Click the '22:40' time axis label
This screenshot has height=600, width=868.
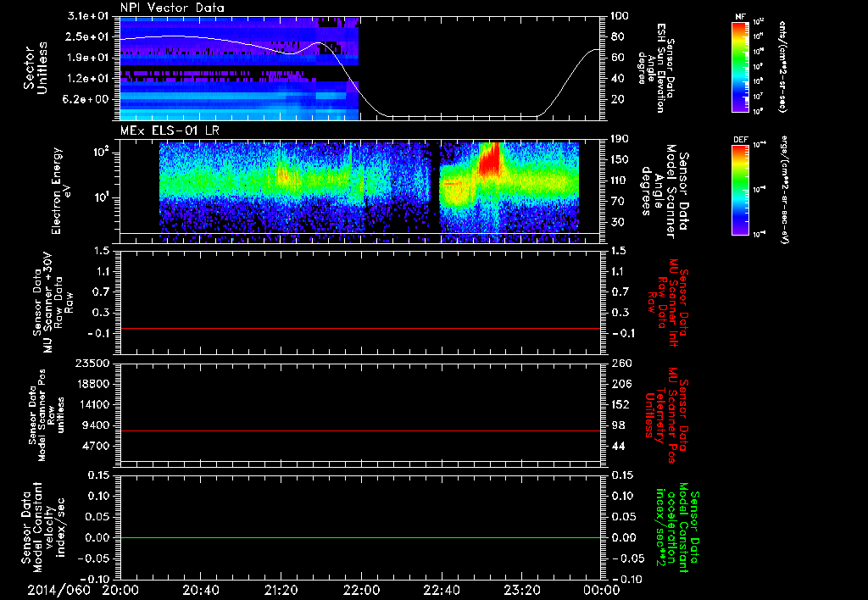click(x=442, y=590)
